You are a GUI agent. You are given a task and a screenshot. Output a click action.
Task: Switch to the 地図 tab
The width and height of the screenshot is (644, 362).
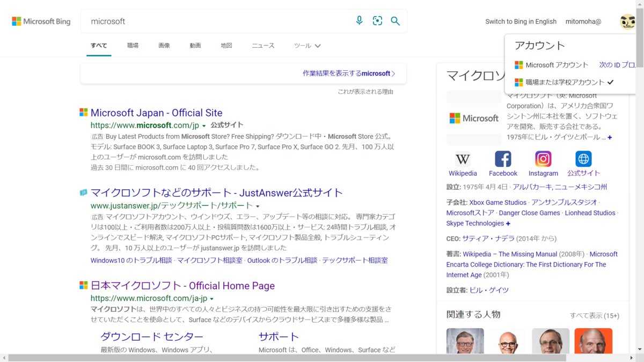pyautogui.click(x=226, y=46)
